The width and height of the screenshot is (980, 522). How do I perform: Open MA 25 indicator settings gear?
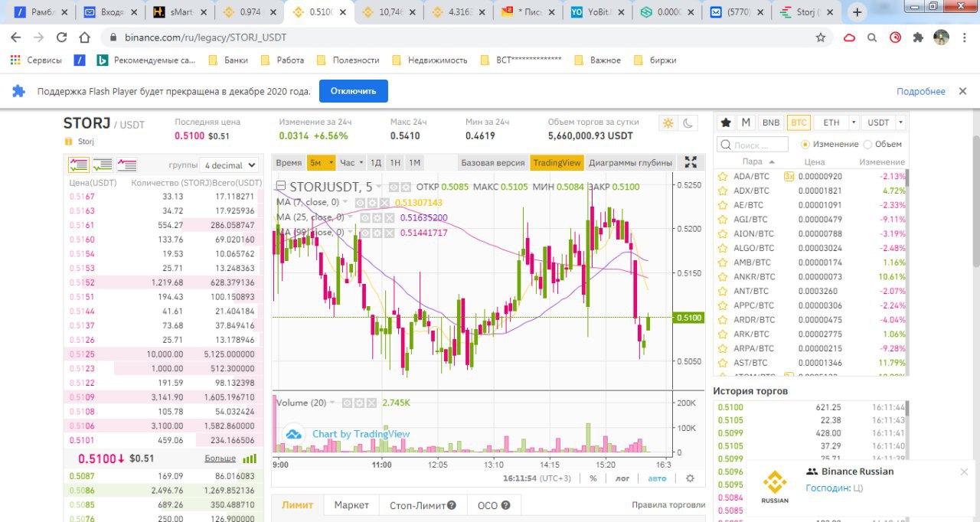coord(377,217)
